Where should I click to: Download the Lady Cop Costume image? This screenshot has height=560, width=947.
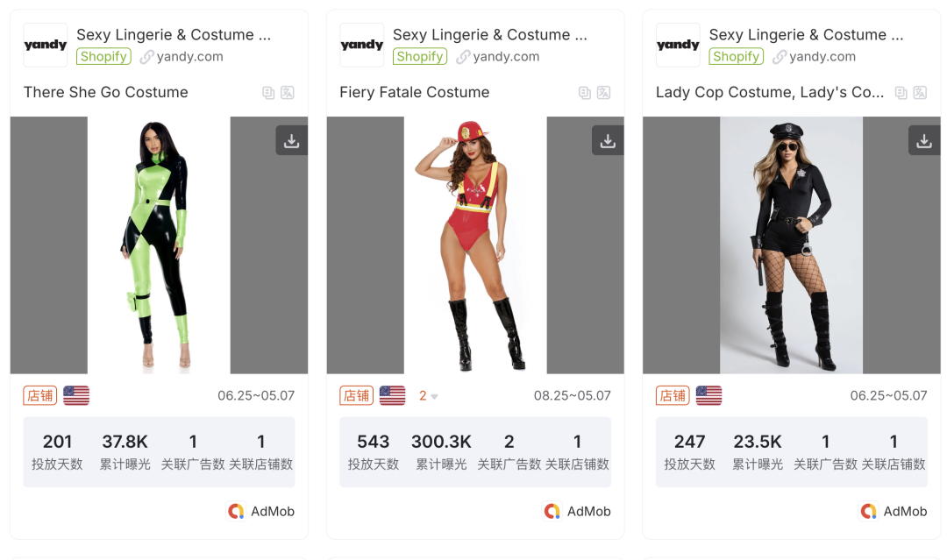[924, 140]
